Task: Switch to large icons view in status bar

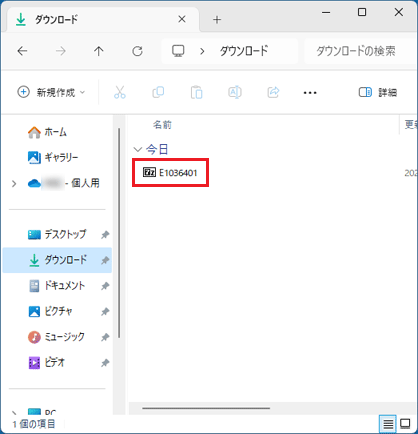Action: pos(405,424)
